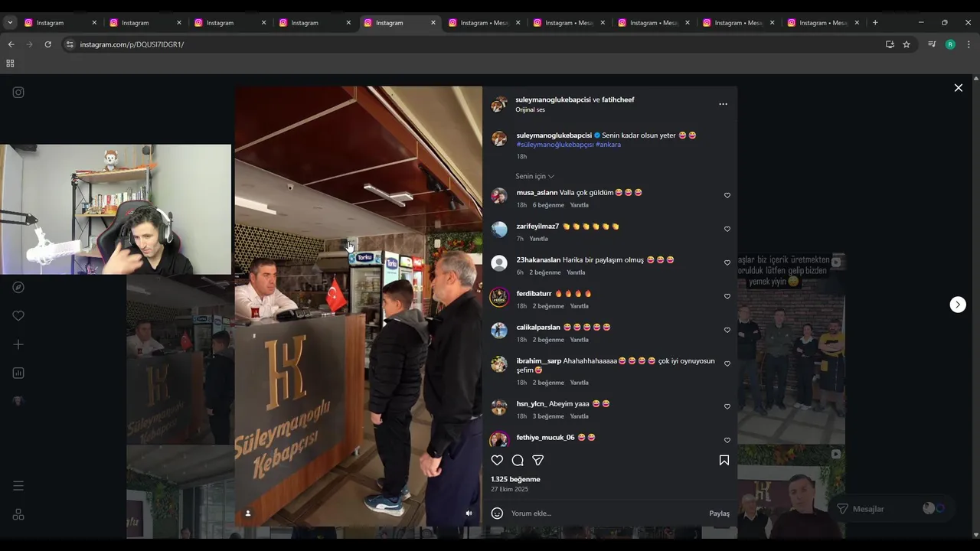The width and height of the screenshot is (980, 551).
Task: Switch to the second Instagram browser tab
Action: [145, 23]
